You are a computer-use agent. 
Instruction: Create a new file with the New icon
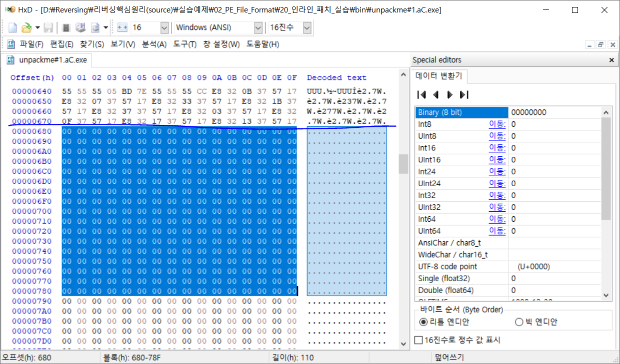[13, 27]
